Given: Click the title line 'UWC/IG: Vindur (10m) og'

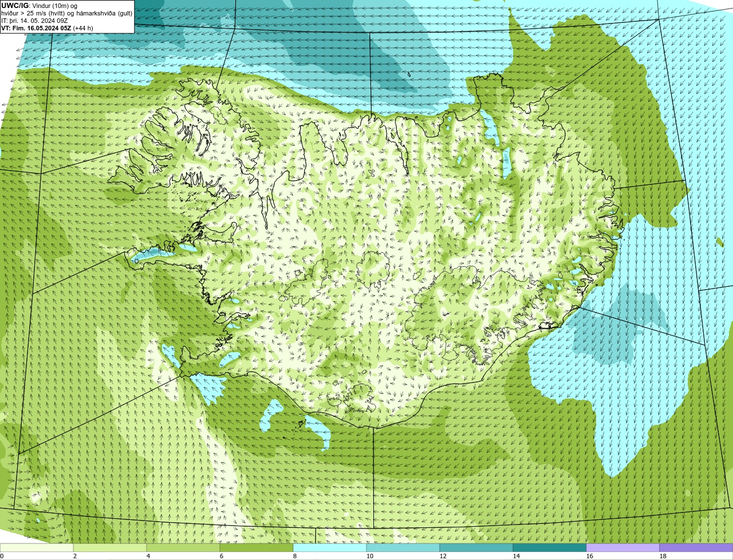Looking at the screenshot, I should (x=40, y=5).
